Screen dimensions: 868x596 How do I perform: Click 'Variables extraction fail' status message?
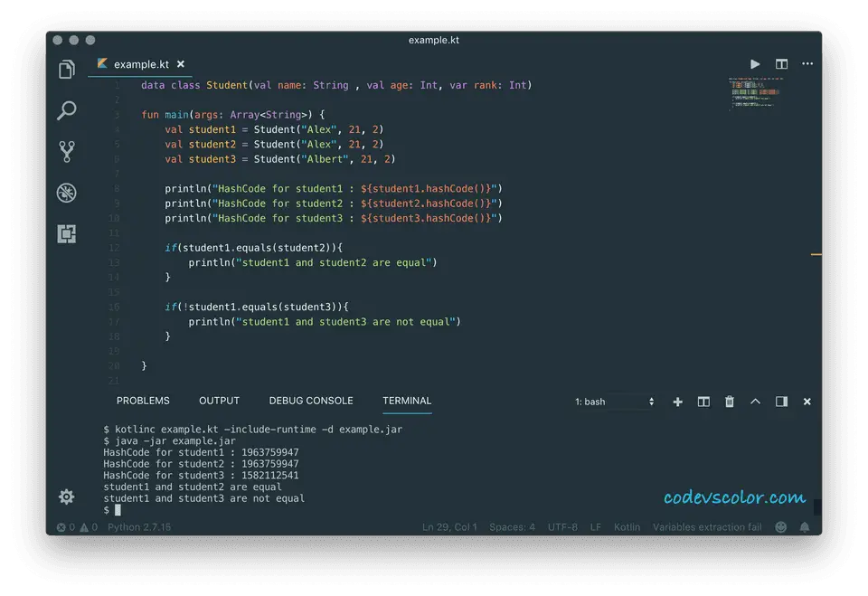tap(707, 527)
